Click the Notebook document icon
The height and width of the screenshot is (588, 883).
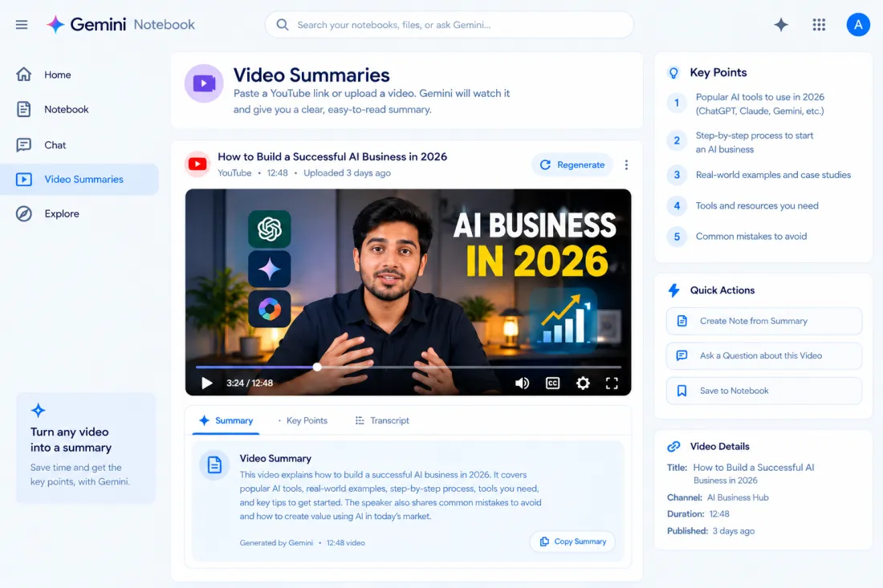pos(23,109)
